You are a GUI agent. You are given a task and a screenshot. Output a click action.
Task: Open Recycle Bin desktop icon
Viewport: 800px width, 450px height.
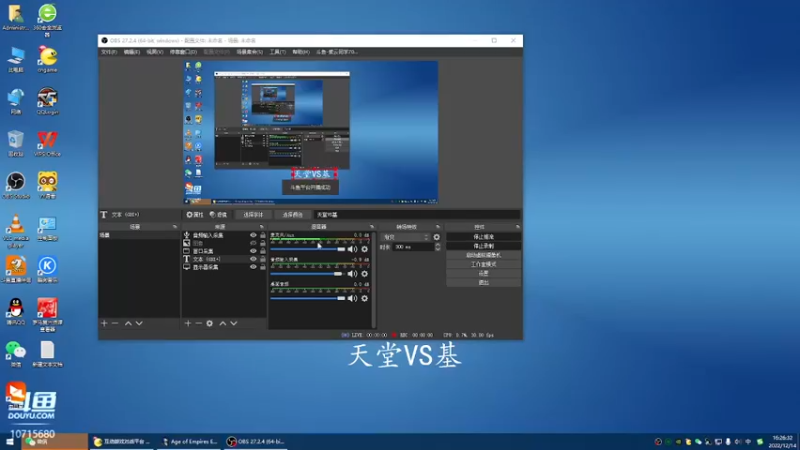(16, 143)
